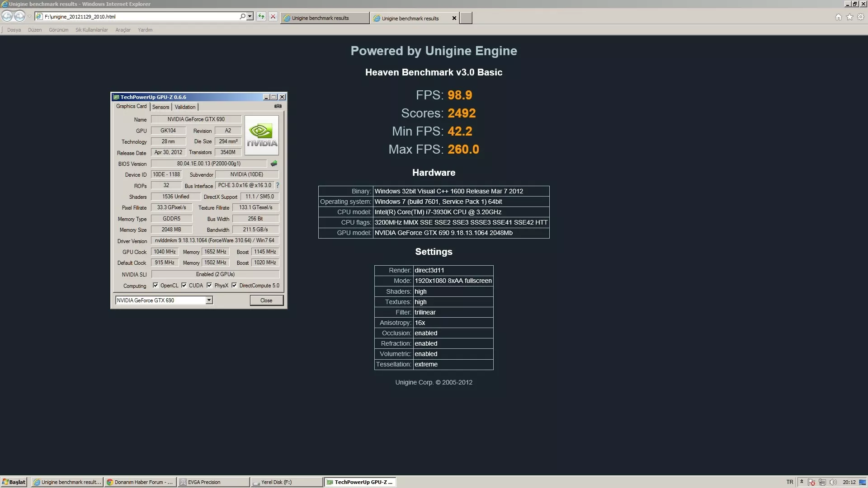Screen dimensions: 868x488
Task: Toggle the DirectCompute 5.0 checkbox
Action: pyautogui.click(x=234, y=285)
